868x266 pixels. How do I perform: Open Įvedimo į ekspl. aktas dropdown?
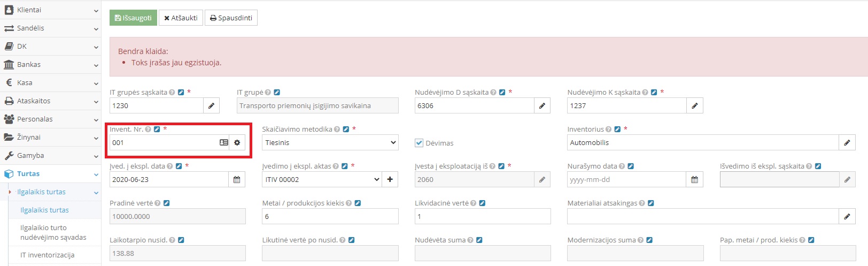322,180
